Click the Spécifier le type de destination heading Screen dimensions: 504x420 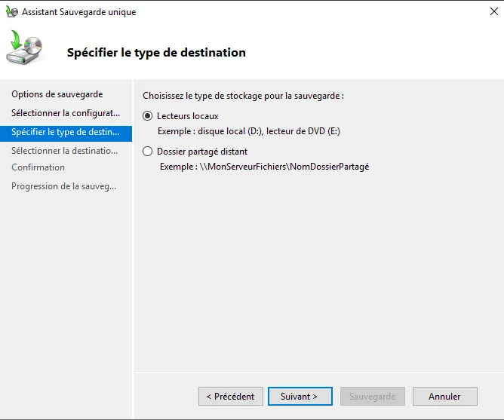pyautogui.click(x=156, y=52)
